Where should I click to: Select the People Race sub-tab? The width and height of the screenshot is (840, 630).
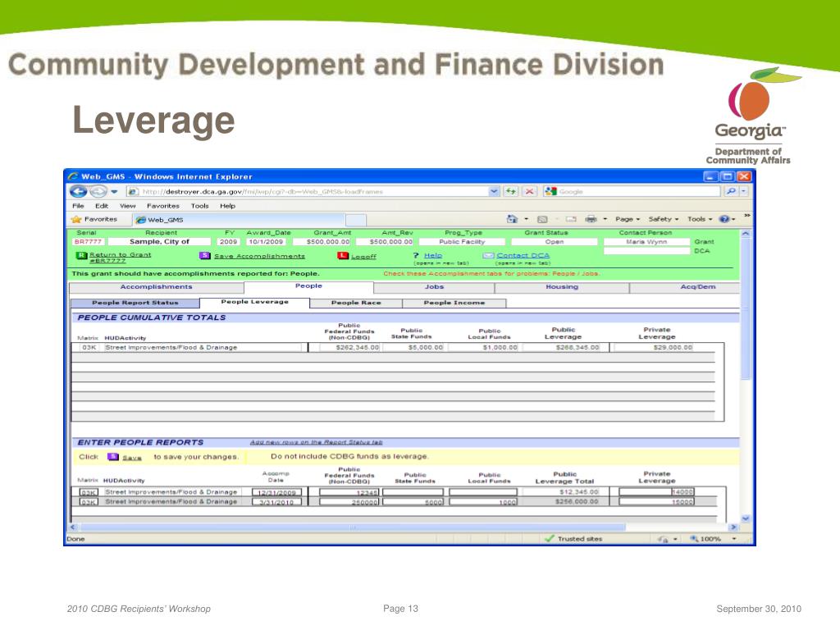coord(356,304)
